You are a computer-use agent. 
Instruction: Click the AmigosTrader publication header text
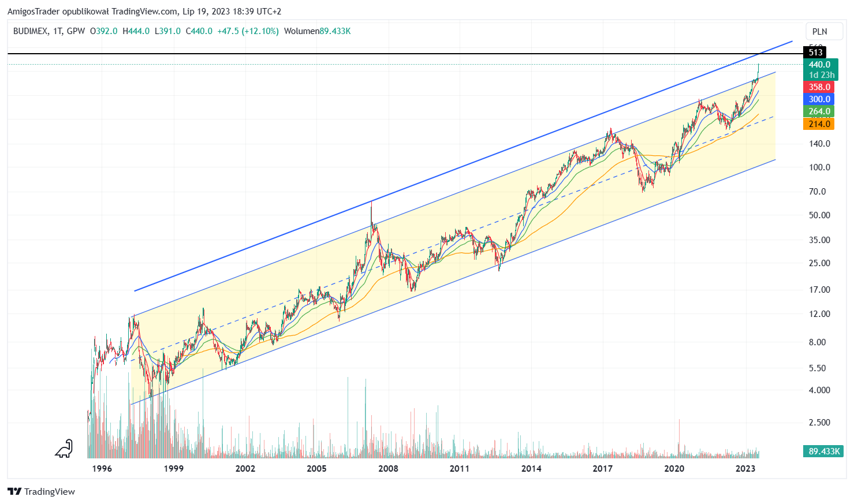(x=144, y=12)
